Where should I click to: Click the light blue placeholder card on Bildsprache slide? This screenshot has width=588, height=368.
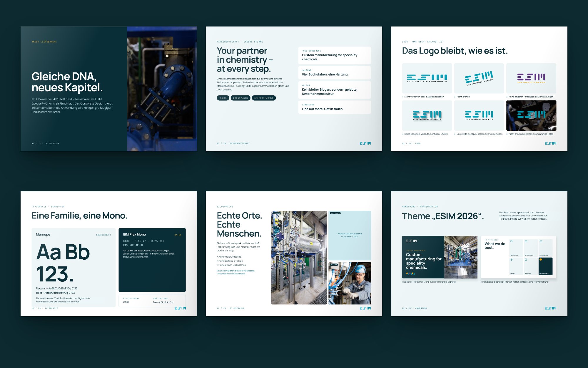click(350, 235)
